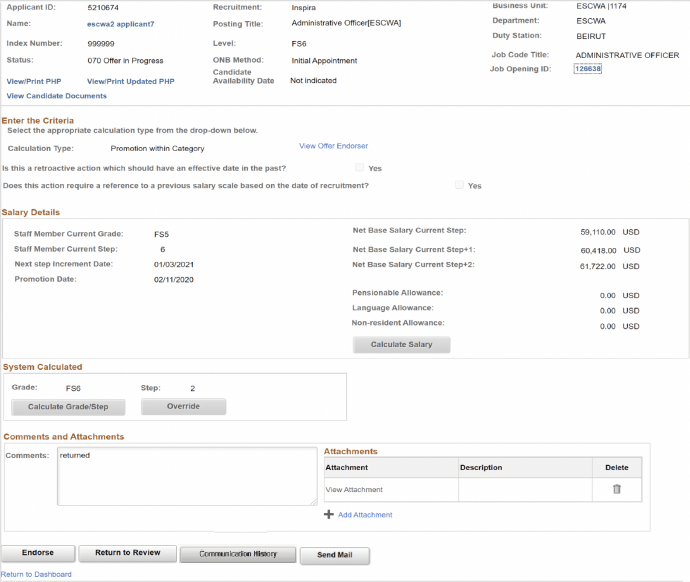Select the Job Code Title ADMINISTRATIVE OFFICER
Image resolution: width=690 pixels, height=582 pixels.
(628, 55)
